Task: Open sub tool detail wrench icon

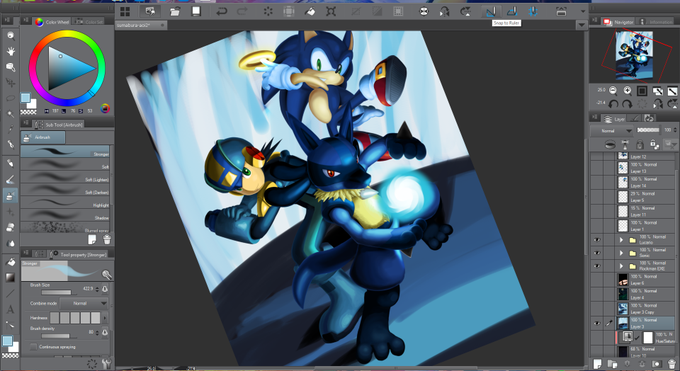Action: point(107,363)
